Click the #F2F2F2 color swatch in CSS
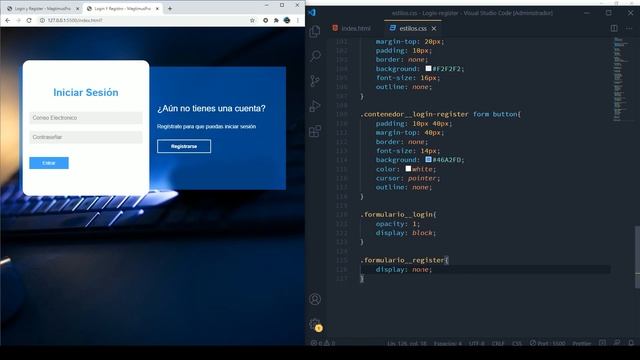 click(x=428, y=69)
